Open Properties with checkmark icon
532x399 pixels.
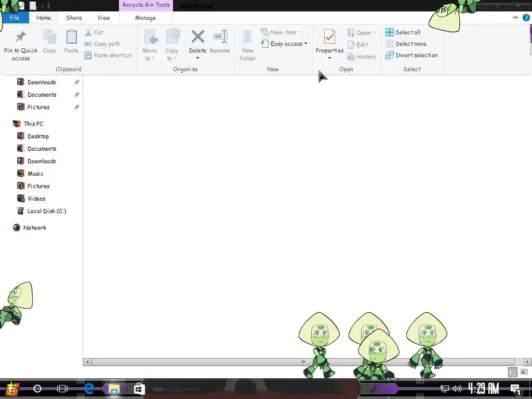point(329,37)
